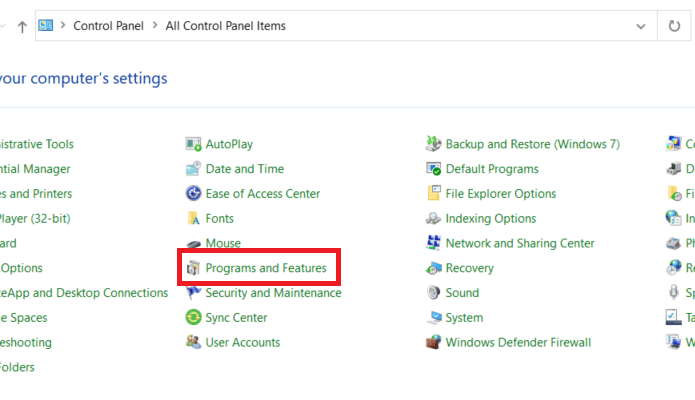
Task: Expand the address bar history dropdown
Action: click(x=640, y=26)
